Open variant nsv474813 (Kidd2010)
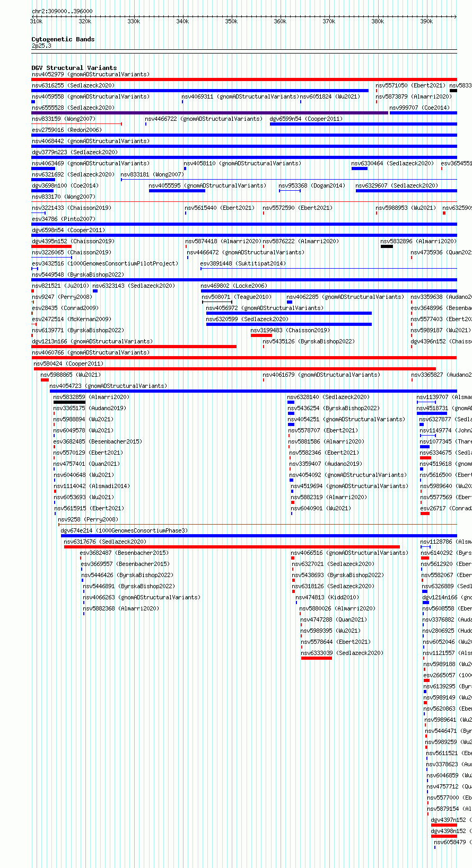 click(327, 597)
